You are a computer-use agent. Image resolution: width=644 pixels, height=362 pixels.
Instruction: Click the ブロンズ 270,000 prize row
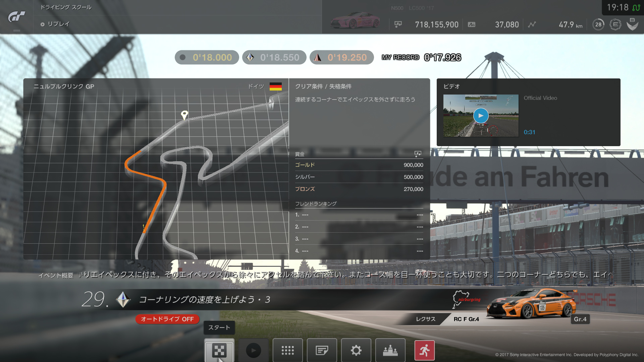coord(359,189)
